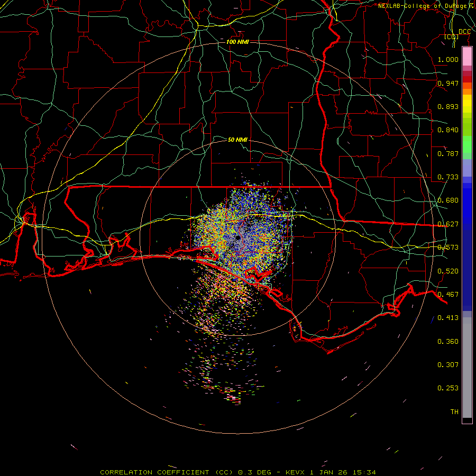The height and width of the screenshot is (476, 476).
Task: Click the 0.573 legend value
Action: point(448,248)
